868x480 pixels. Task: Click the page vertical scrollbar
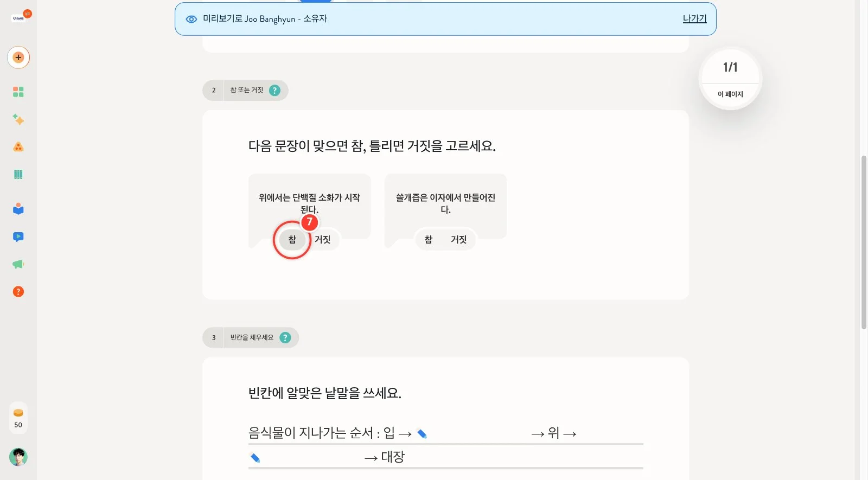[x=864, y=242]
